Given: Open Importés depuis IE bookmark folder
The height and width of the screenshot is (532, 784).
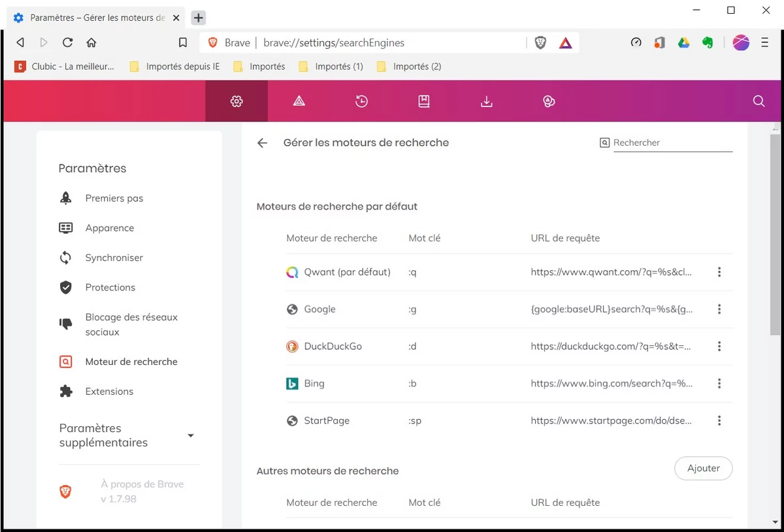Looking at the screenshot, I should click(174, 66).
